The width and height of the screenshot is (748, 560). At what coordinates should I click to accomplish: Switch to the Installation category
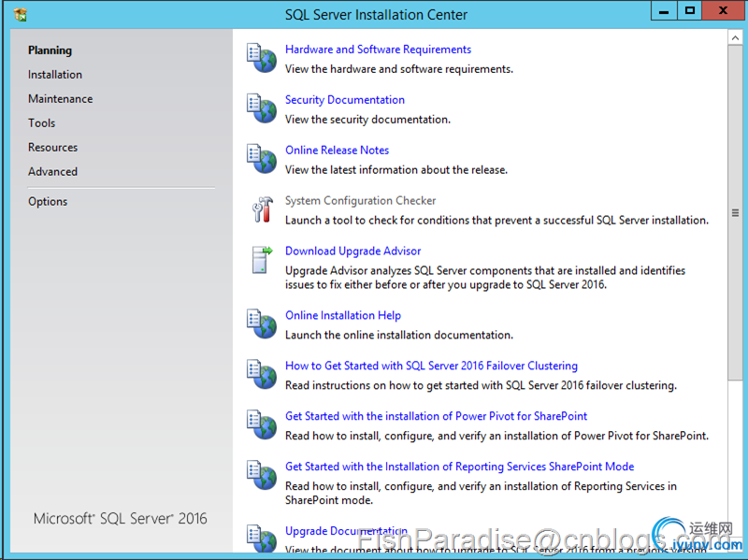click(x=55, y=75)
